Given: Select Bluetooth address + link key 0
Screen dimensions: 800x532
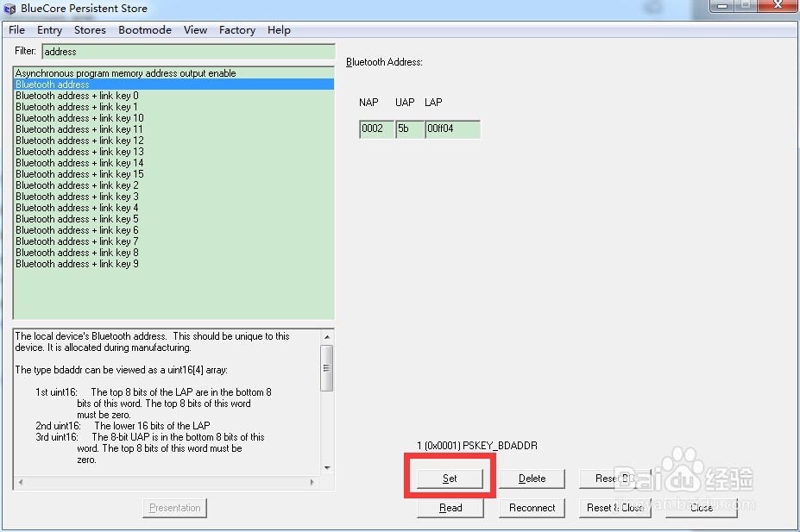Looking at the screenshot, I should pyautogui.click(x=173, y=96).
